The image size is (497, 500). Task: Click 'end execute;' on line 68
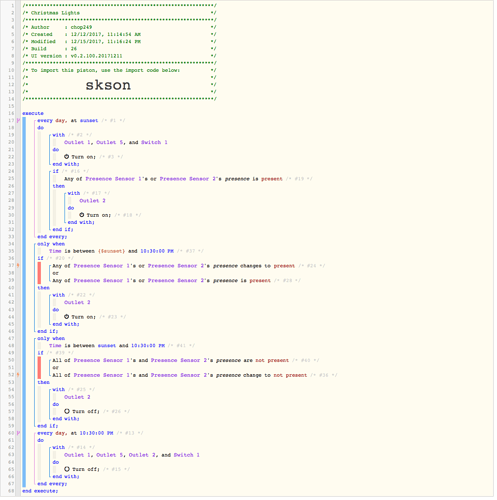coord(40,491)
